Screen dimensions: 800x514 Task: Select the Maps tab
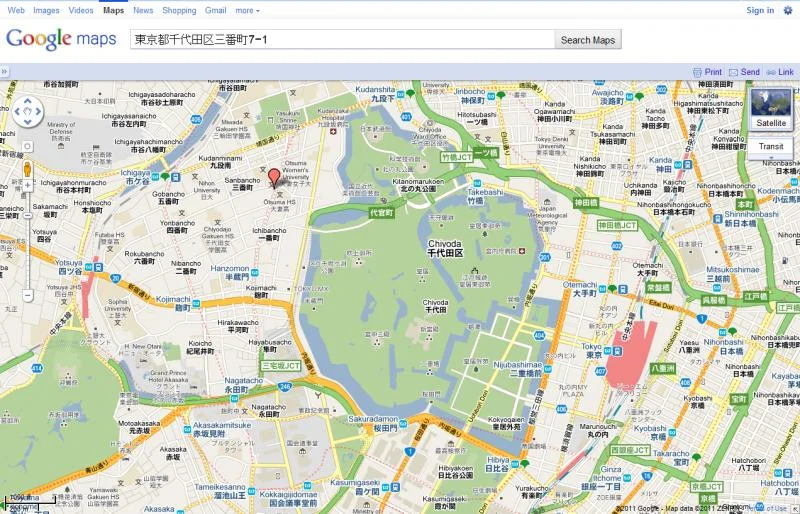(113, 10)
